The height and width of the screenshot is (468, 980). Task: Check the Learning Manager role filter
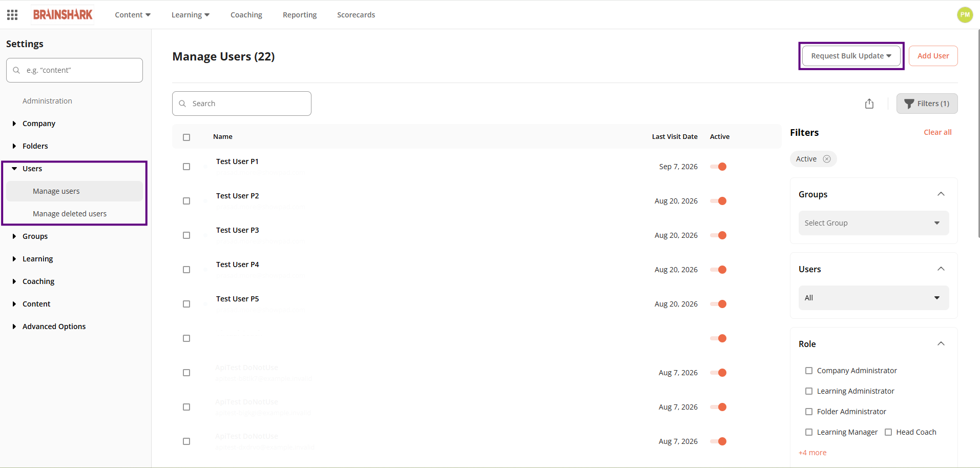[809, 432]
